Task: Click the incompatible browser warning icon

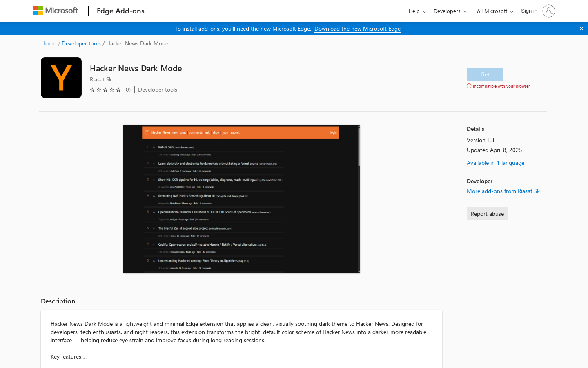Action: [x=469, y=86]
